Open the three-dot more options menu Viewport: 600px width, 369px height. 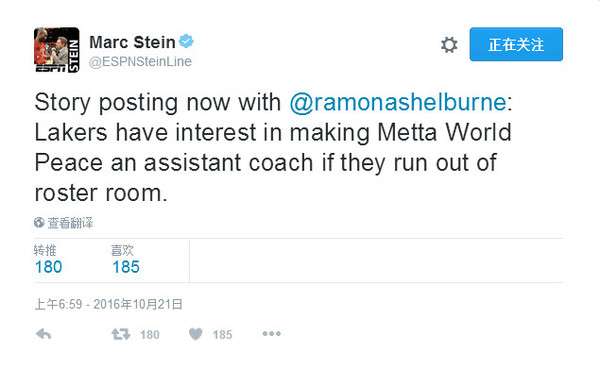(x=272, y=334)
